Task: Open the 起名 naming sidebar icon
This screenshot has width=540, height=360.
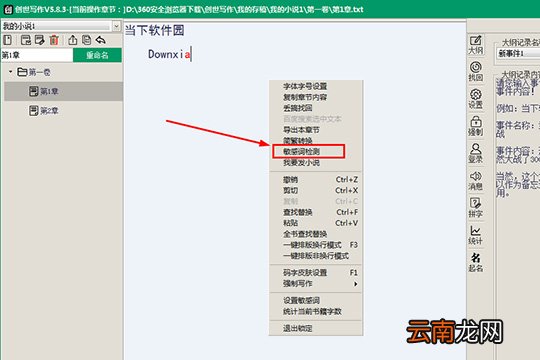Action: 476,262
